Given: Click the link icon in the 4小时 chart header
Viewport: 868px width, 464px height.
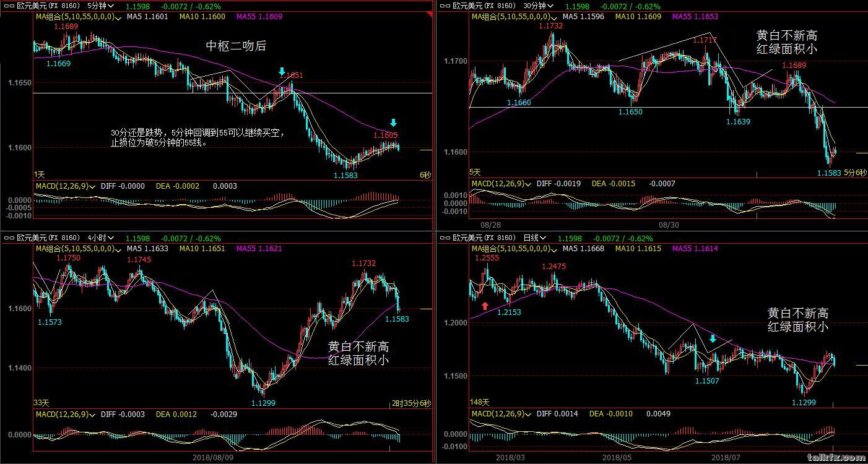Looking at the screenshot, I should [x=9, y=238].
